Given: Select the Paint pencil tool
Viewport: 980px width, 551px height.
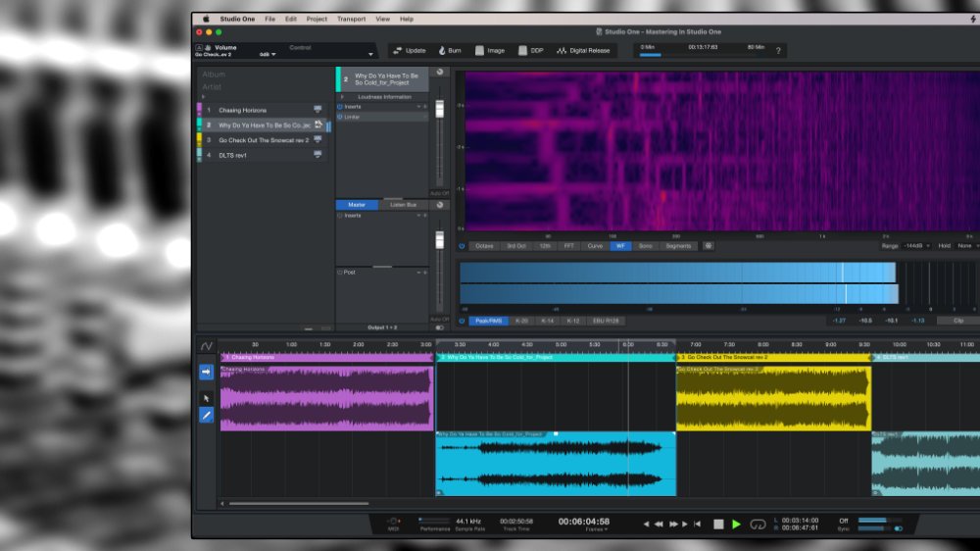Looking at the screenshot, I should tap(206, 415).
